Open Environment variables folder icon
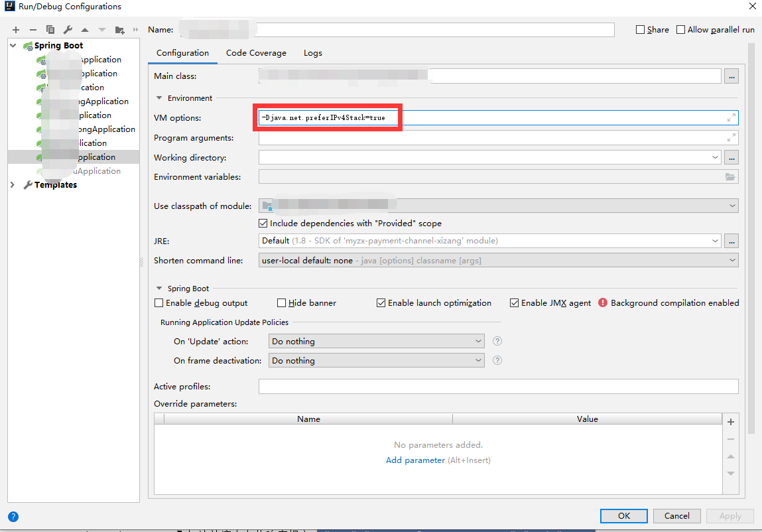This screenshot has width=762, height=532. click(x=730, y=177)
